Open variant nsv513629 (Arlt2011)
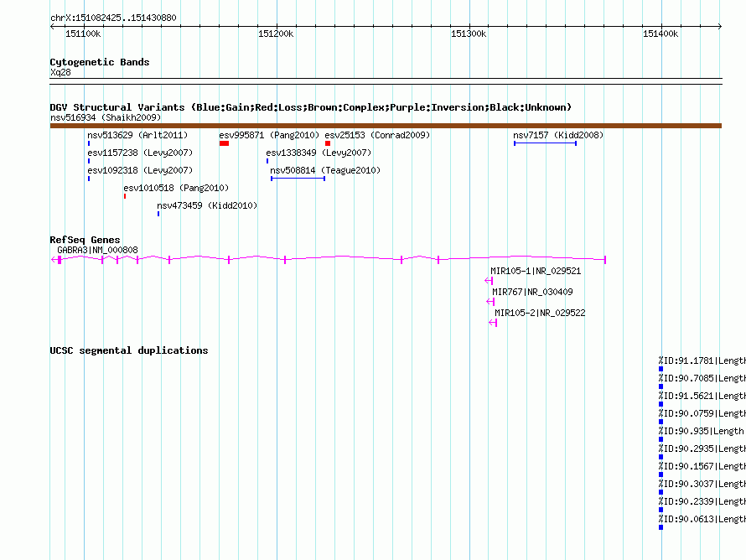Image resolution: width=746 pixels, height=560 pixels. pyautogui.click(x=137, y=135)
